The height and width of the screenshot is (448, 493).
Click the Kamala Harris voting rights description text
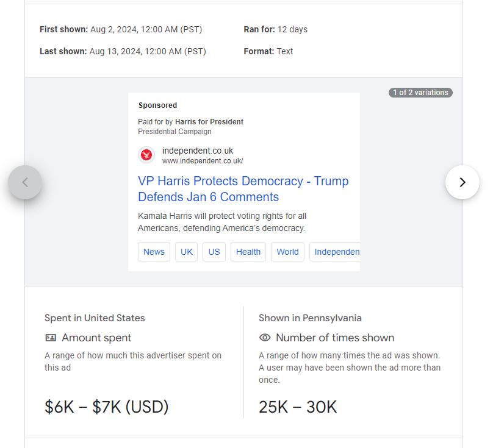click(x=222, y=222)
